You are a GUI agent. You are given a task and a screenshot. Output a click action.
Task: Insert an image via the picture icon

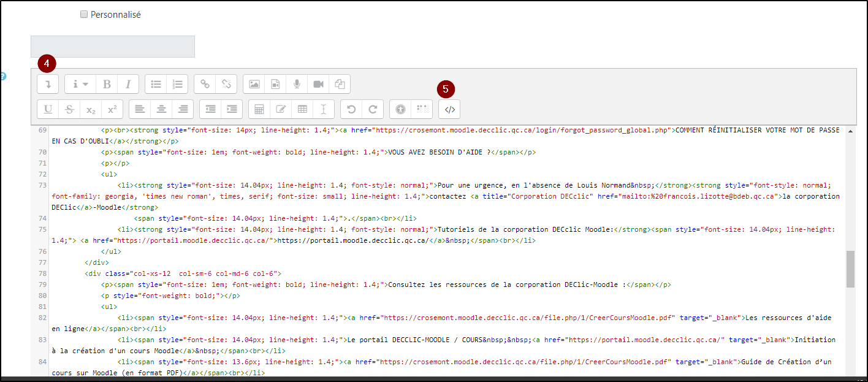[x=254, y=84]
